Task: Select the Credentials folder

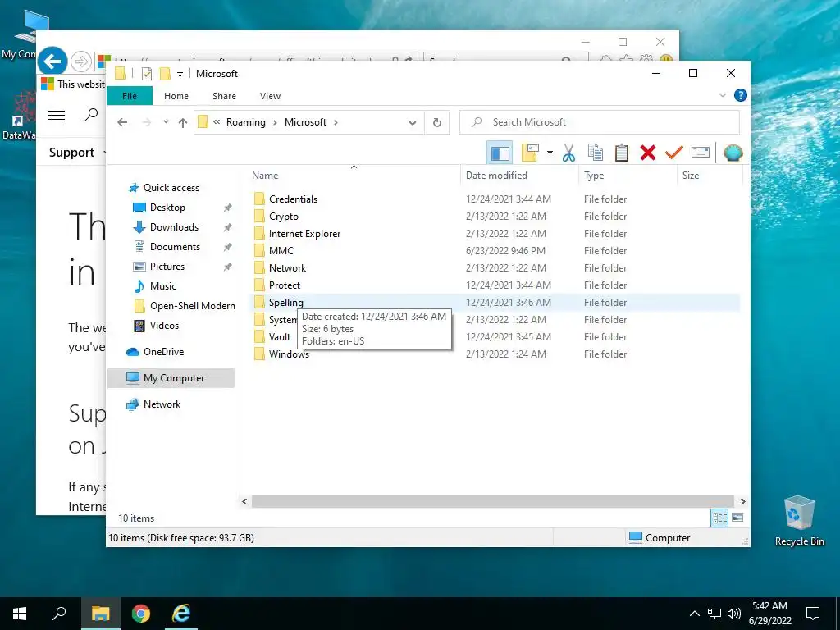Action: [293, 199]
